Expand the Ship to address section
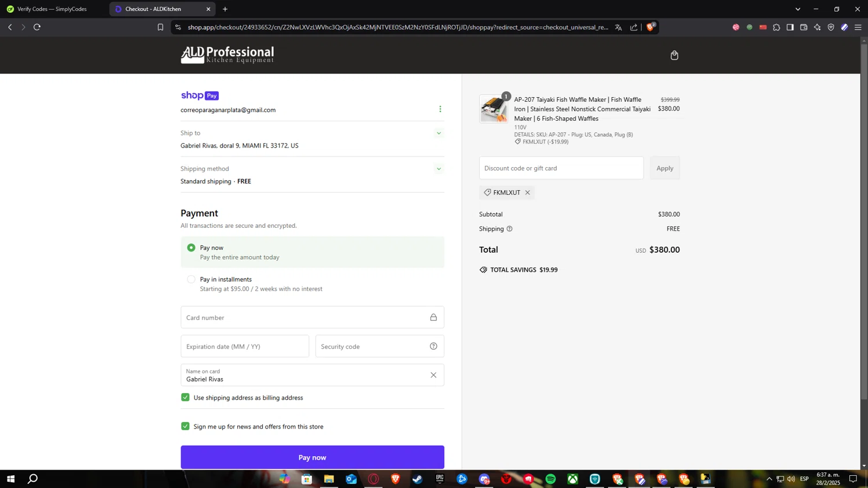Image resolution: width=868 pixels, height=488 pixels. click(439, 134)
